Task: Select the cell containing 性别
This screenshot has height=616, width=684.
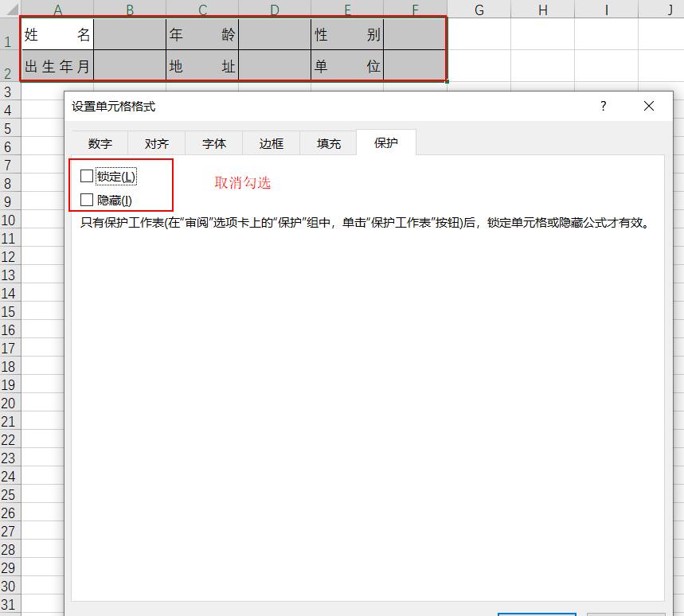Action: click(347, 34)
